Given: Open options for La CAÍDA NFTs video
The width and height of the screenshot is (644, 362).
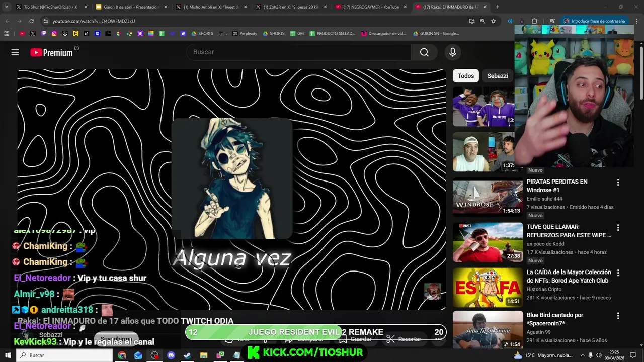Looking at the screenshot, I should pyautogui.click(x=618, y=273).
